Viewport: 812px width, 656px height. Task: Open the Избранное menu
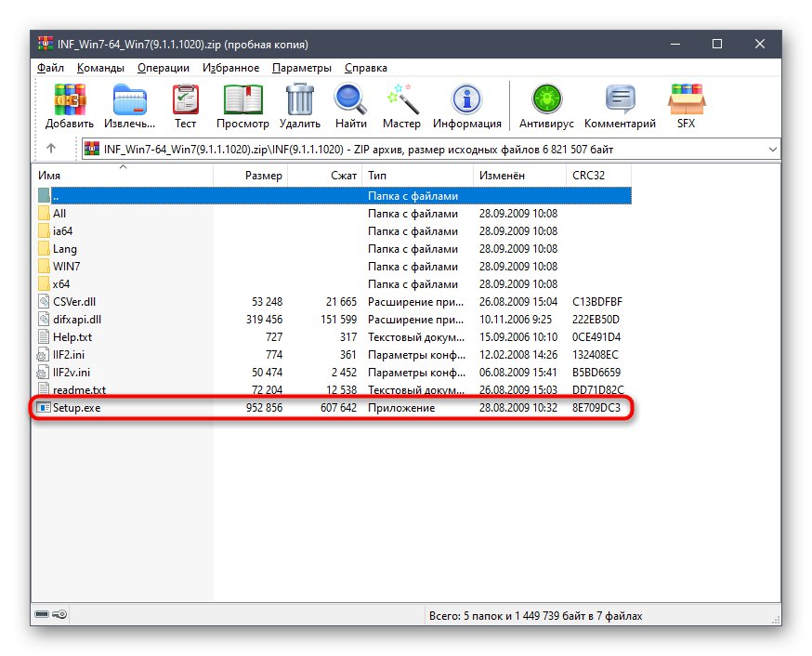(230, 68)
